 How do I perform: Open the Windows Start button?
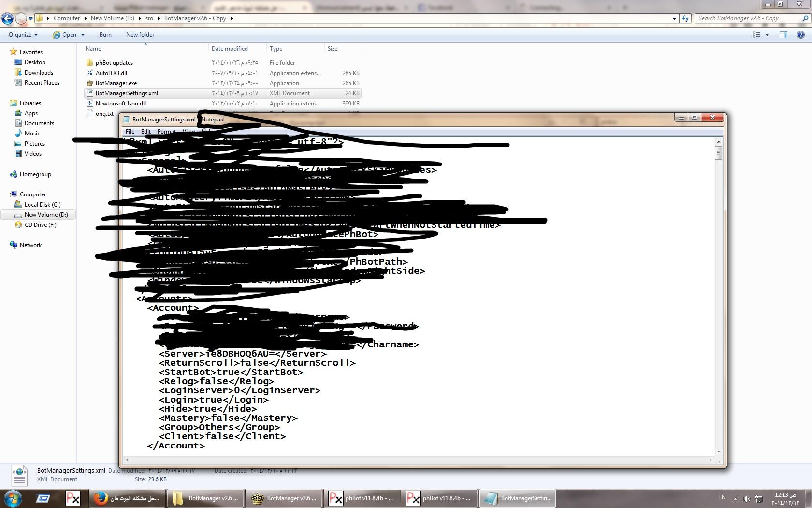[x=13, y=498]
